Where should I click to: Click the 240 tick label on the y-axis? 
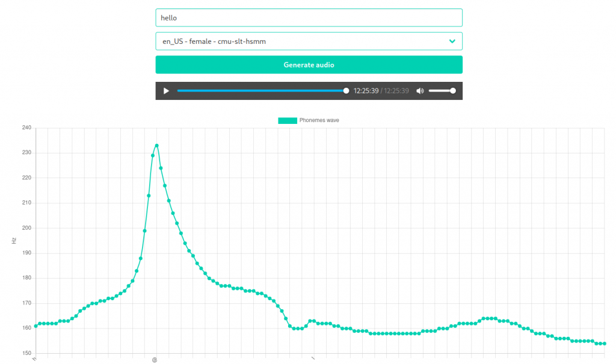click(26, 128)
